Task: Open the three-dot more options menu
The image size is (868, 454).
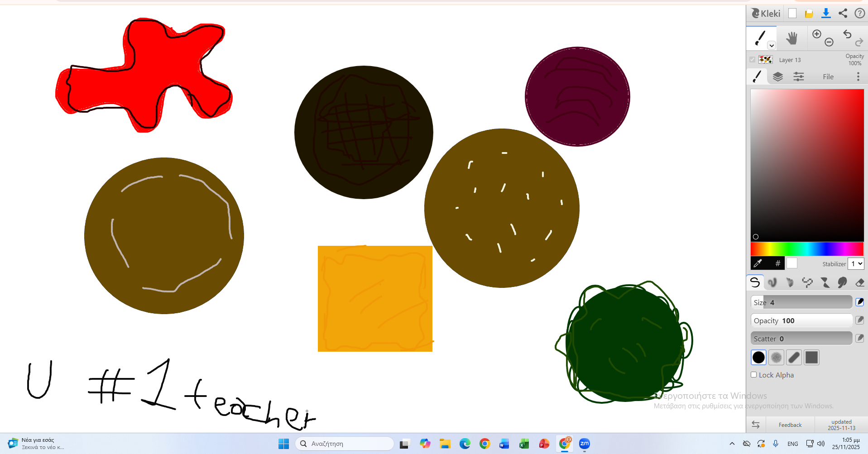Action: pyautogui.click(x=858, y=77)
